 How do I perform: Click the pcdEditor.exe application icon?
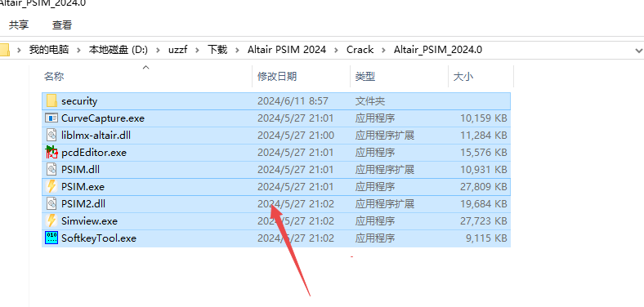tap(51, 152)
